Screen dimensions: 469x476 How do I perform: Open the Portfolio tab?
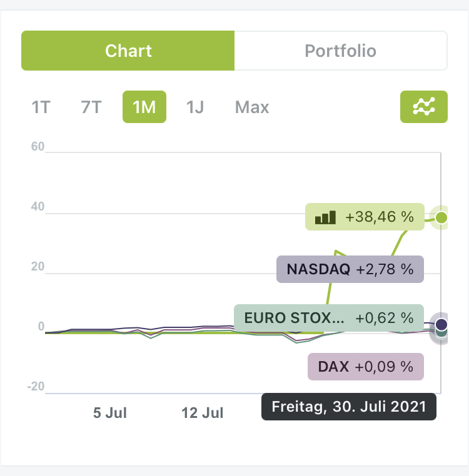click(340, 51)
